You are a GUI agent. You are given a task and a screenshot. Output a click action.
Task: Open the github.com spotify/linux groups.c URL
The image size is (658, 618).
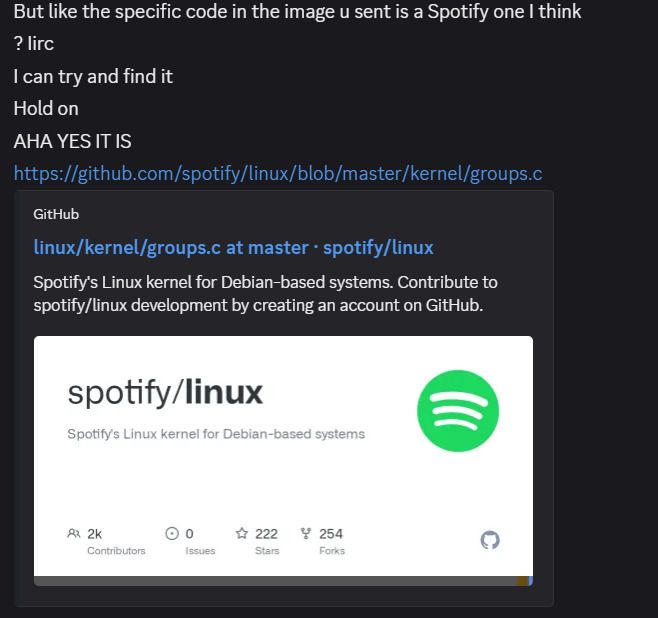[278, 173]
